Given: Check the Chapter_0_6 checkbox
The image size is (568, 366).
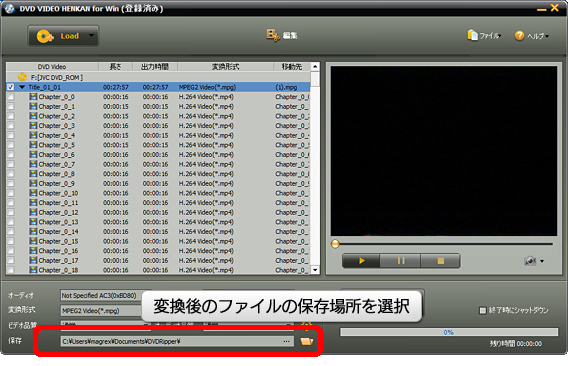Looking at the screenshot, I should 11,154.
